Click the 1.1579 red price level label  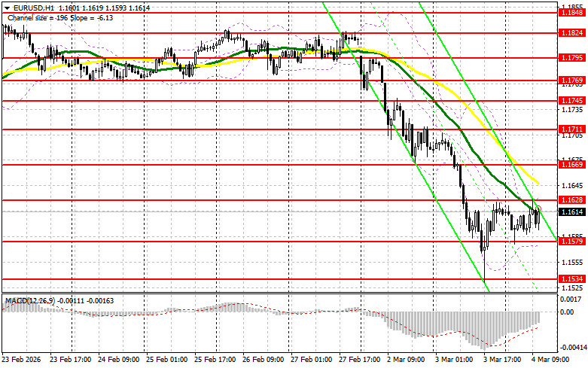point(572,242)
